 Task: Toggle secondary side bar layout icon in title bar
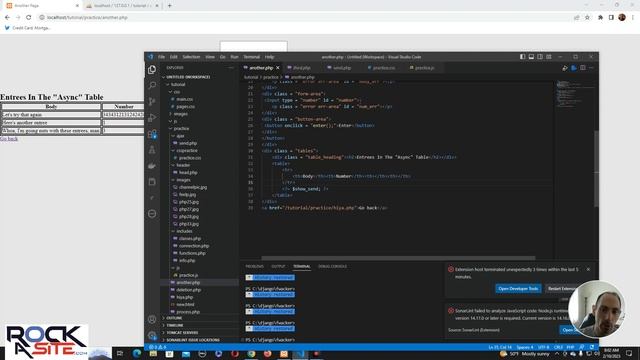[x=540, y=57]
